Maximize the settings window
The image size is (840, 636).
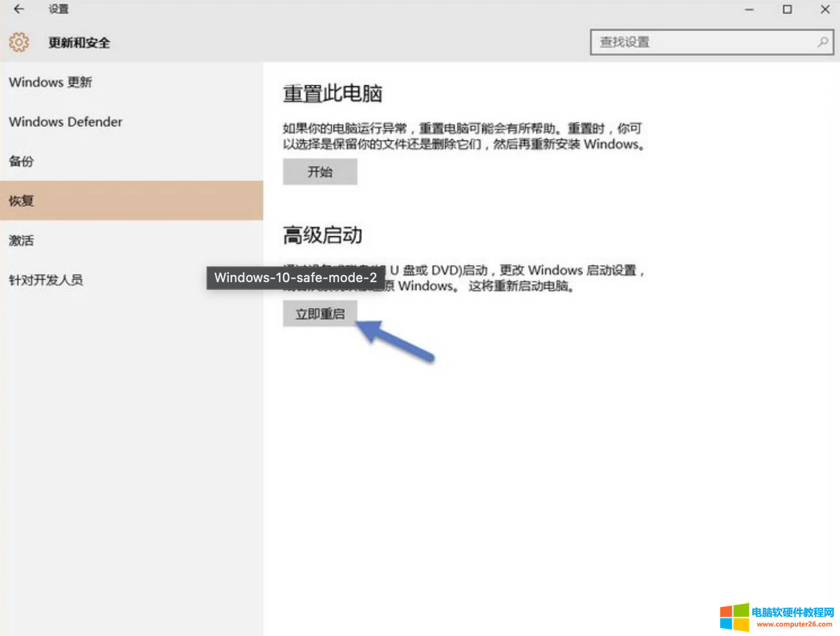click(x=787, y=9)
